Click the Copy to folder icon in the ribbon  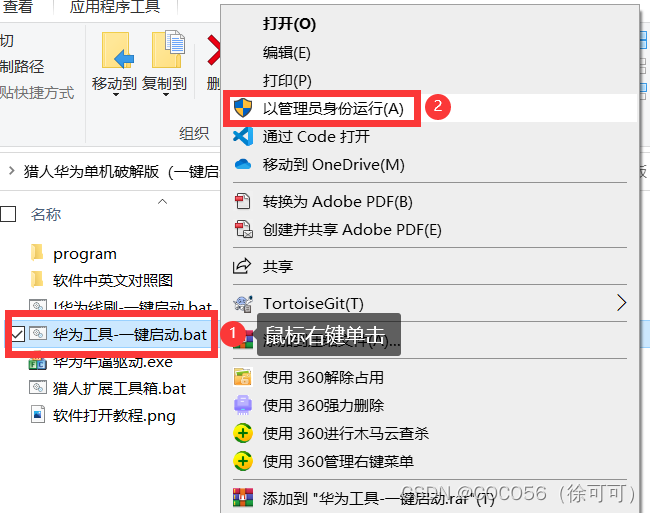[168, 49]
